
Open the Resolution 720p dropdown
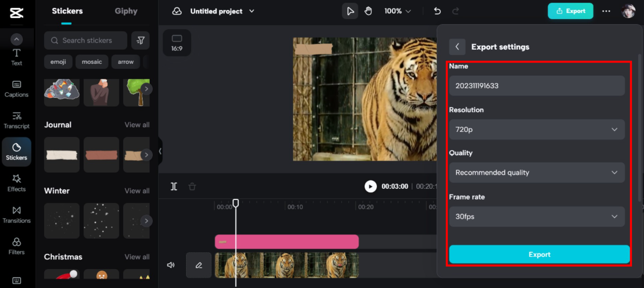click(x=537, y=129)
